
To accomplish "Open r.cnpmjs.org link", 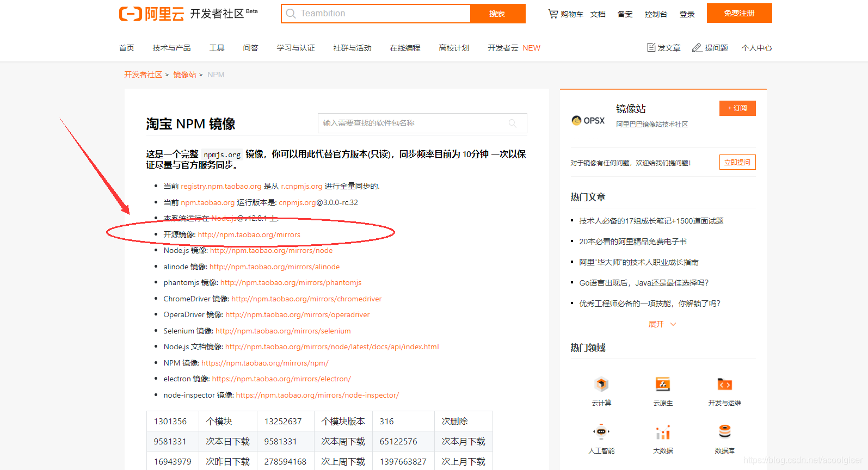I will tap(301, 186).
